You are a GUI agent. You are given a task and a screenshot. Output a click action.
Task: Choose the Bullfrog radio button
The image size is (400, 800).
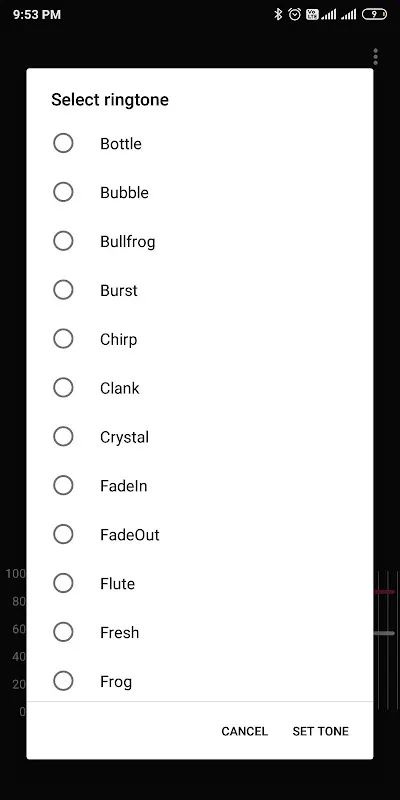coord(63,241)
